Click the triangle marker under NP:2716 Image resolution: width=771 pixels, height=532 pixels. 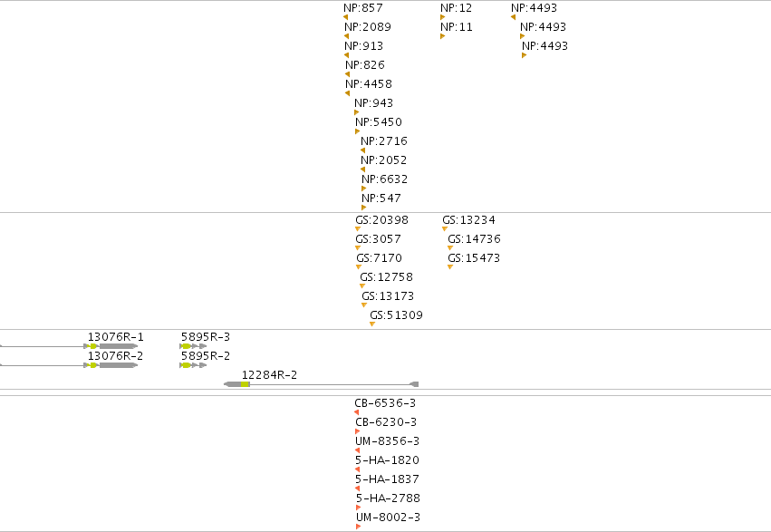point(362,150)
